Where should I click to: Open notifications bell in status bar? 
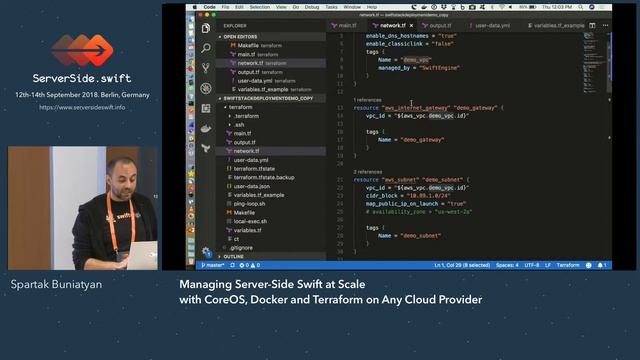[602, 265]
